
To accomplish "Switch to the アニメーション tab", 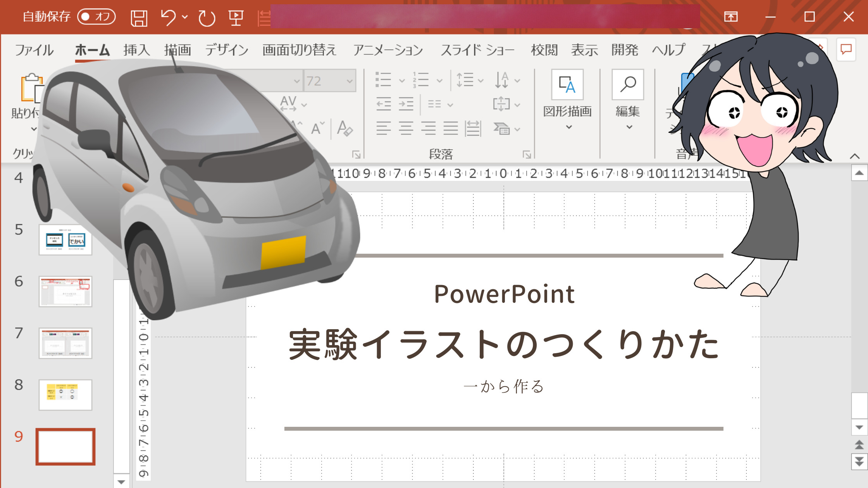I will (x=388, y=50).
